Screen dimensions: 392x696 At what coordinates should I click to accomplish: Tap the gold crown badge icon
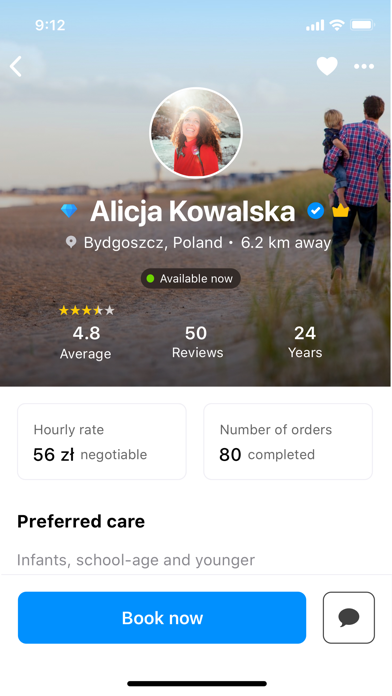tap(341, 211)
